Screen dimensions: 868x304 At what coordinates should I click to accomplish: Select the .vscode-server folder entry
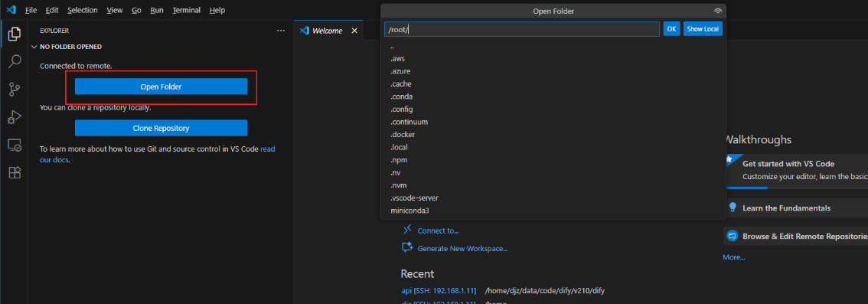[553, 198]
